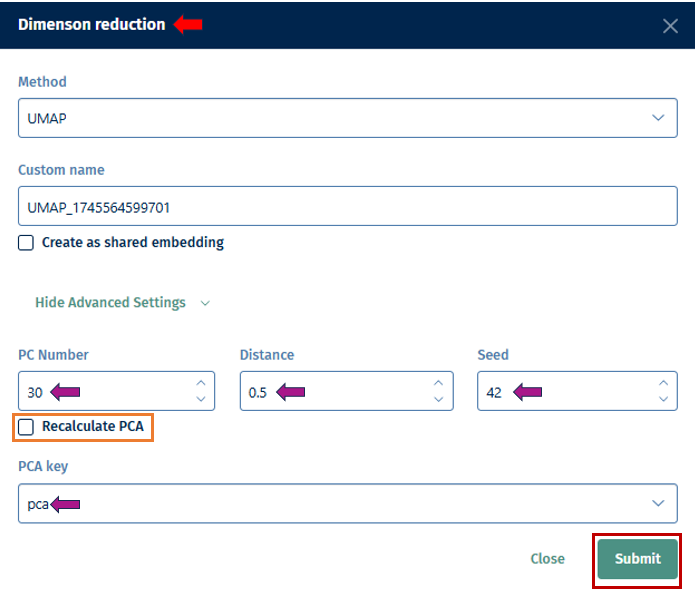Raise Seed value with up arrow
The image size is (695, 594).
[x=662, y=383]
